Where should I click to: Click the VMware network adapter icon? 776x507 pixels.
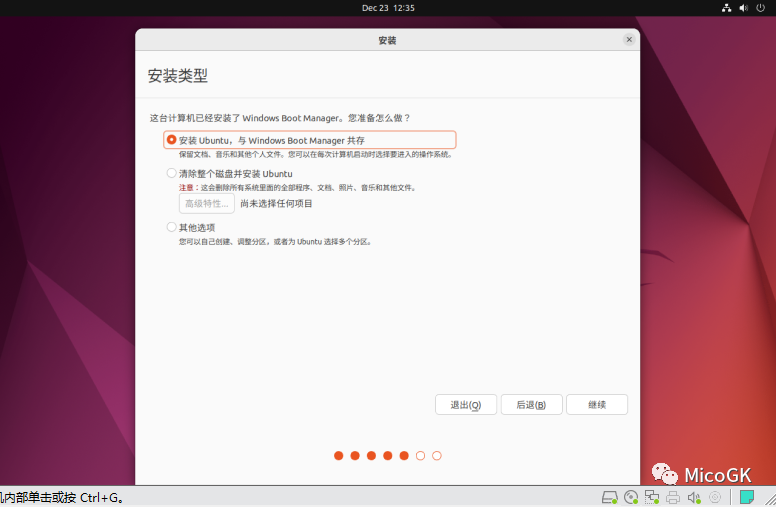(x=652, y=497)
